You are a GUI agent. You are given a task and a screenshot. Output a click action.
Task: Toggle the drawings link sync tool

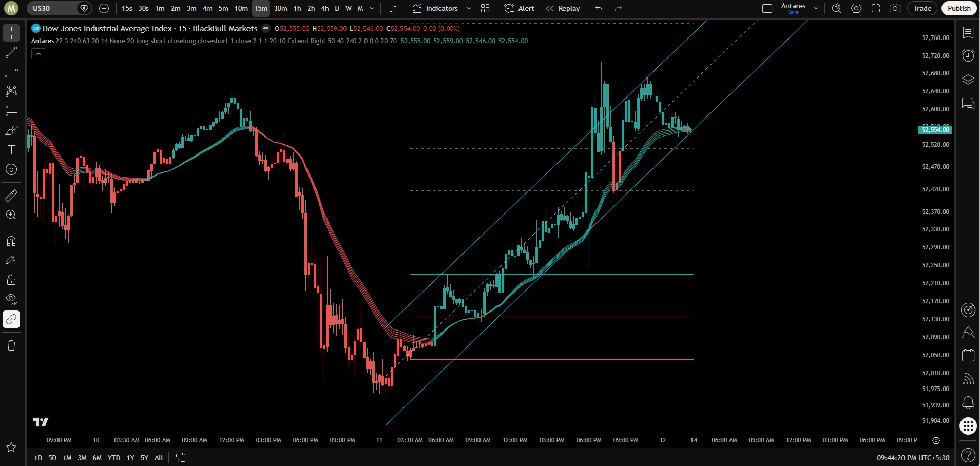11,319
